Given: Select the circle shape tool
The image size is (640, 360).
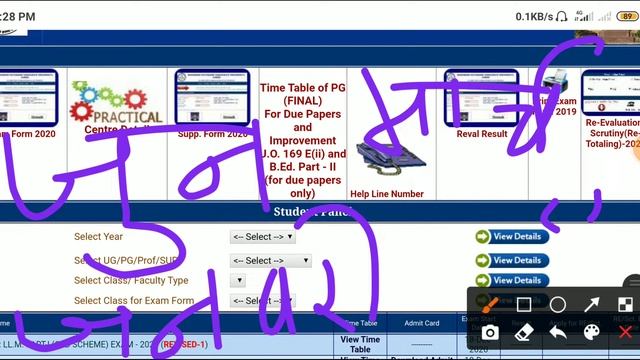Looking at the screenshot, I should [x=558, y=304].
